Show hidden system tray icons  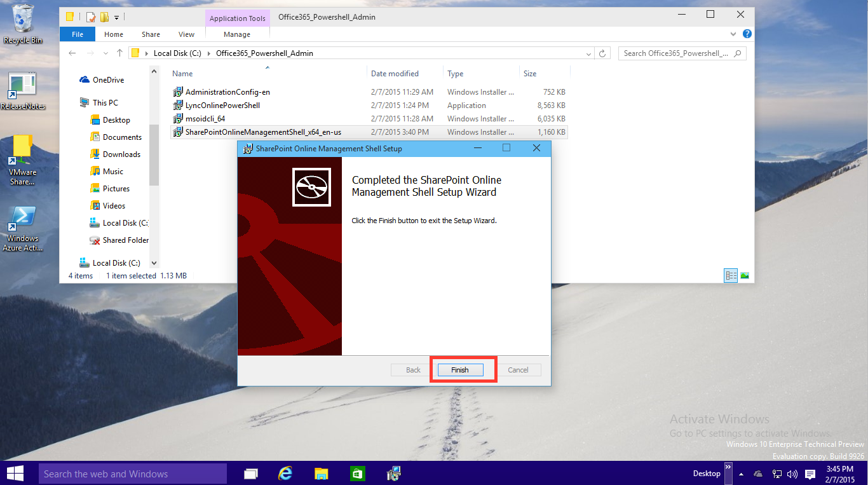pyautogui.click(x=741, y=474)
